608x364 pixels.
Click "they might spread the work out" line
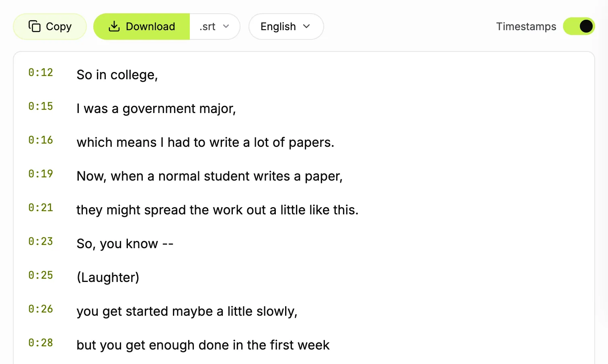[217, 210]
